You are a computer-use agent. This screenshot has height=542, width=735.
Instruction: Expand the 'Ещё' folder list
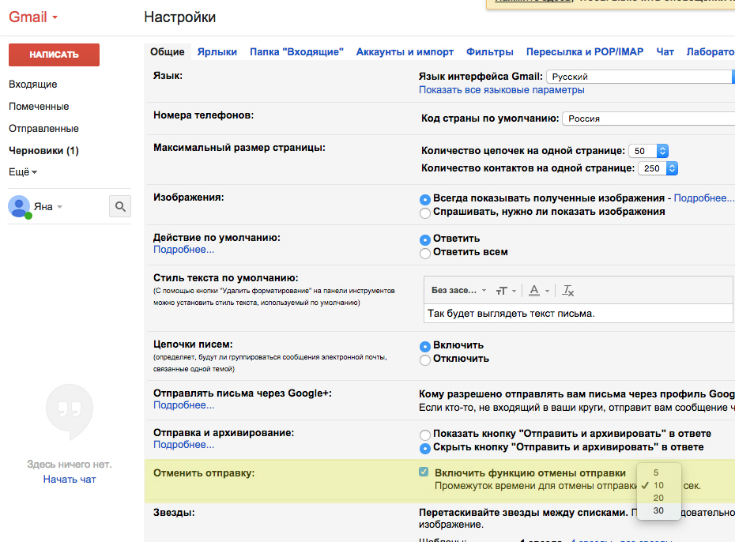coord(23,172)
